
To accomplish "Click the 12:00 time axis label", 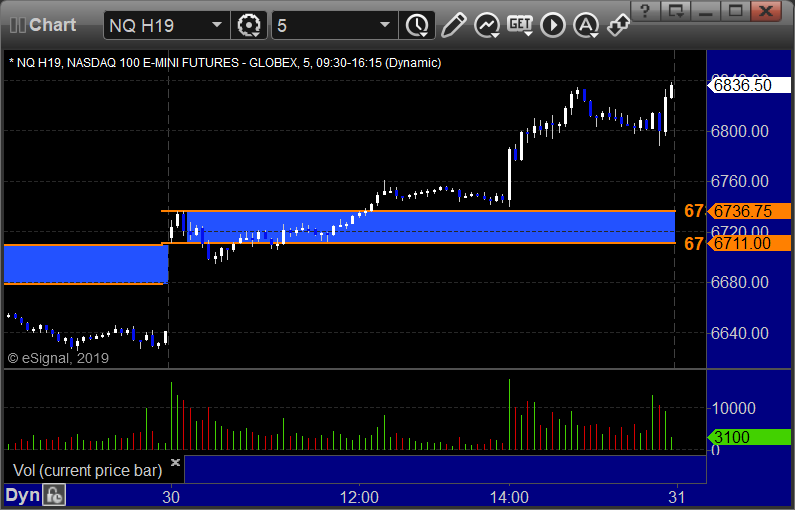I will (x=359, y=497).
